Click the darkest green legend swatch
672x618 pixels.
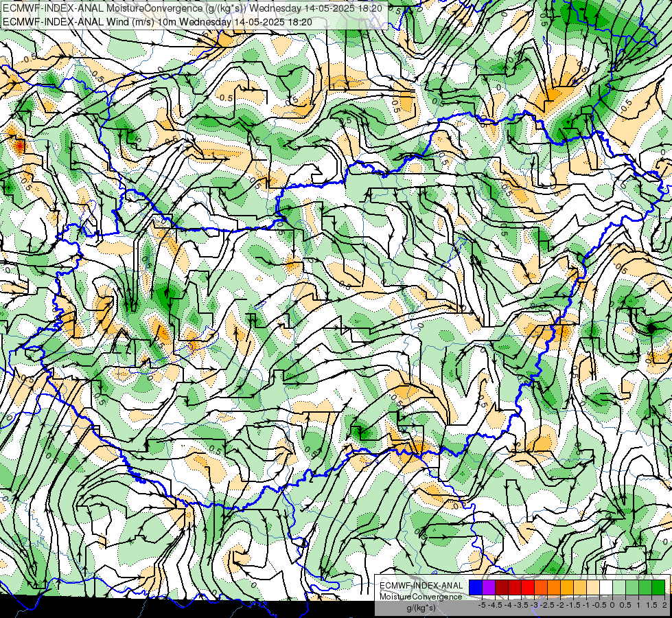pyautogui.click(x=658, y=587)
